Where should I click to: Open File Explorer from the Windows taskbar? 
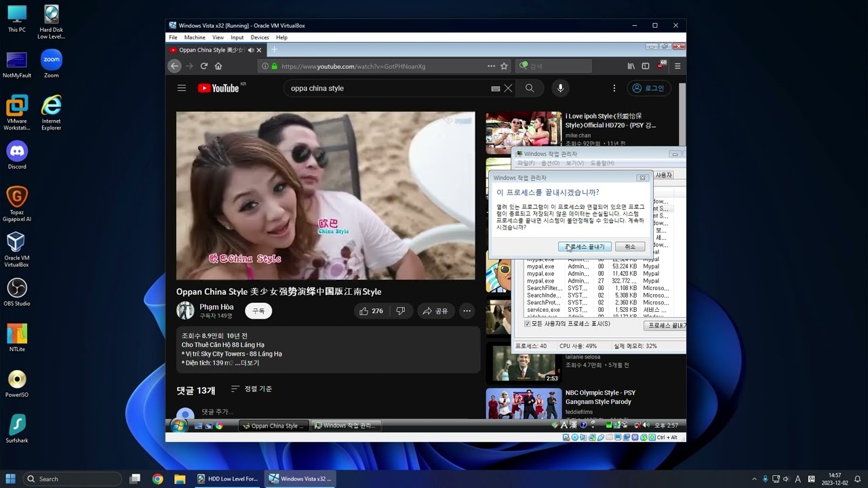[180, 479]
